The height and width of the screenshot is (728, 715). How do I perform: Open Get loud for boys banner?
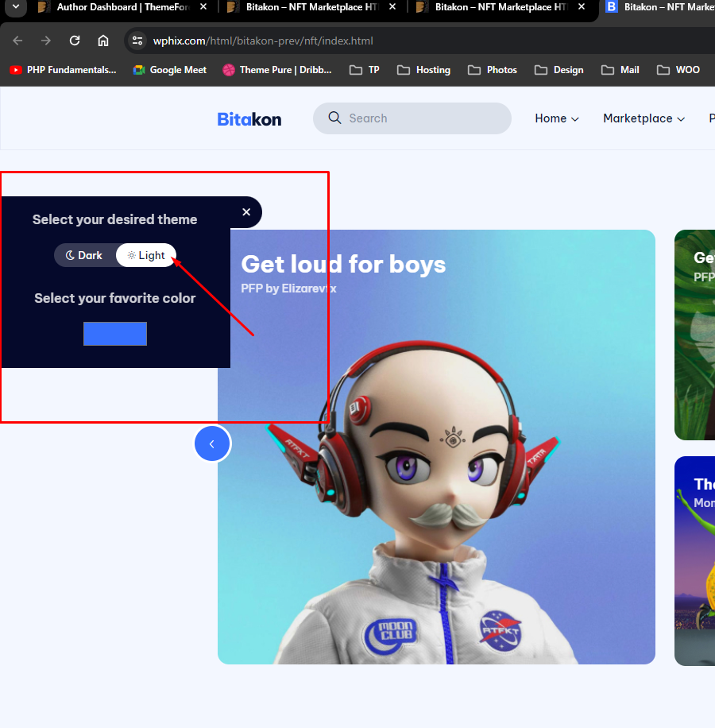(x=436, y=447)
